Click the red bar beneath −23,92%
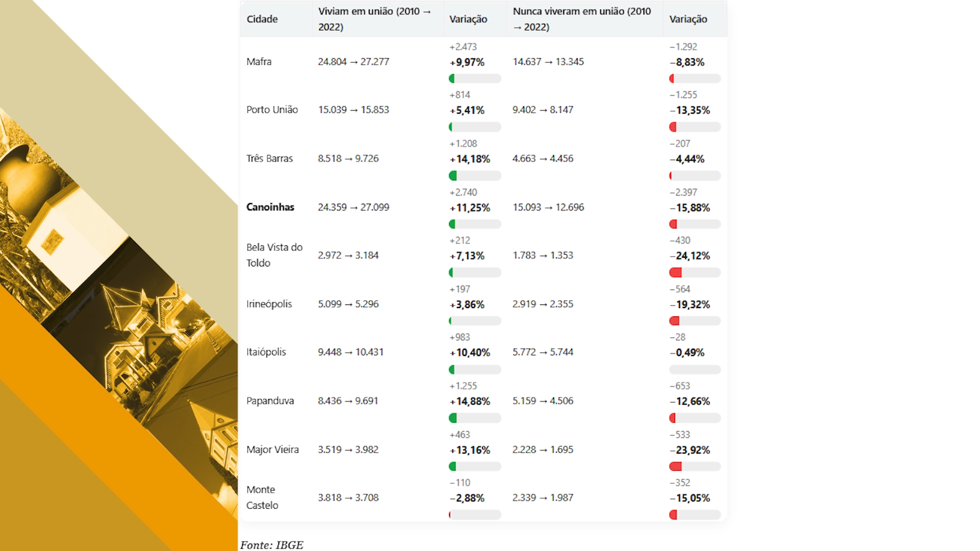 pyautogui.click(x=694, y=466)
